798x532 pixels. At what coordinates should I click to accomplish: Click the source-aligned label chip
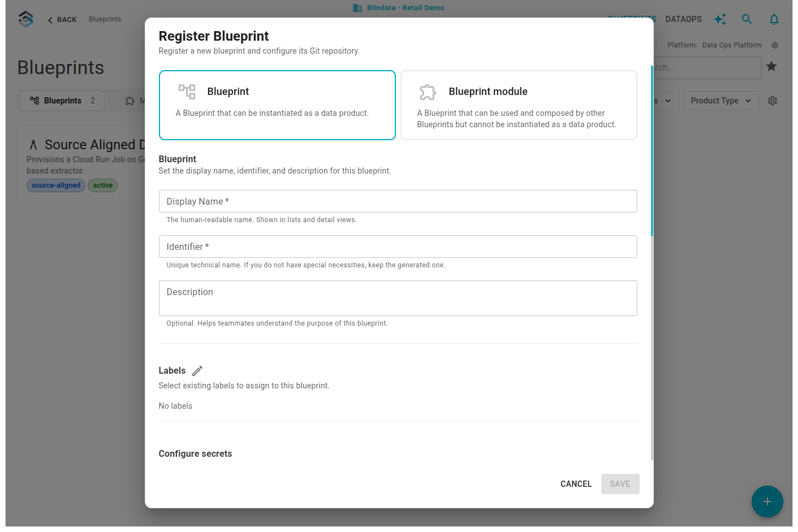pyautogui.click(x=56, y=185)
